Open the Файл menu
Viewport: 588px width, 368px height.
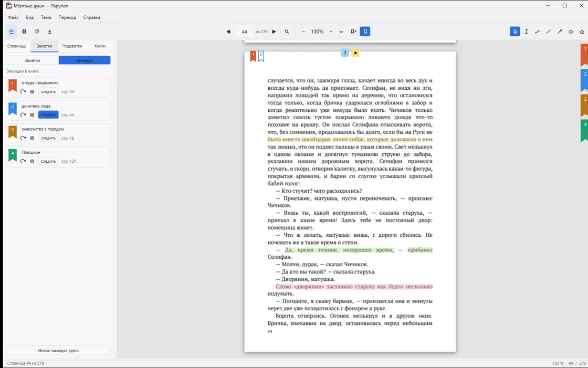(13, 17)
